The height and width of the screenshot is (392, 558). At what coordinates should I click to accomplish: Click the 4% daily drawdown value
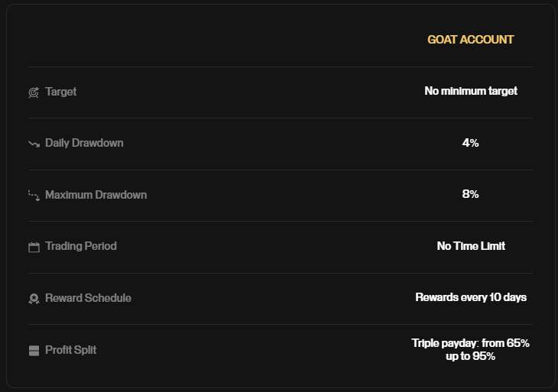pyautogui.click(x=470, y=143)
